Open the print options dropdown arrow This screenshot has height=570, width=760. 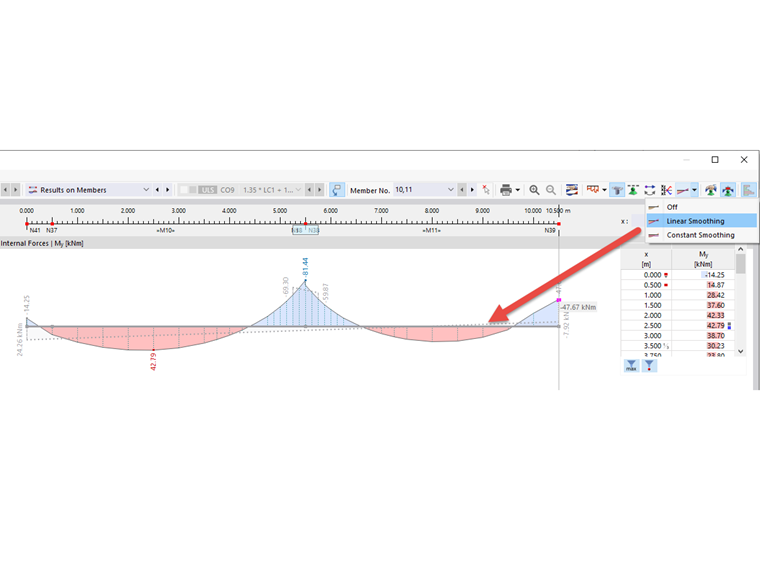tap(518, 190)
